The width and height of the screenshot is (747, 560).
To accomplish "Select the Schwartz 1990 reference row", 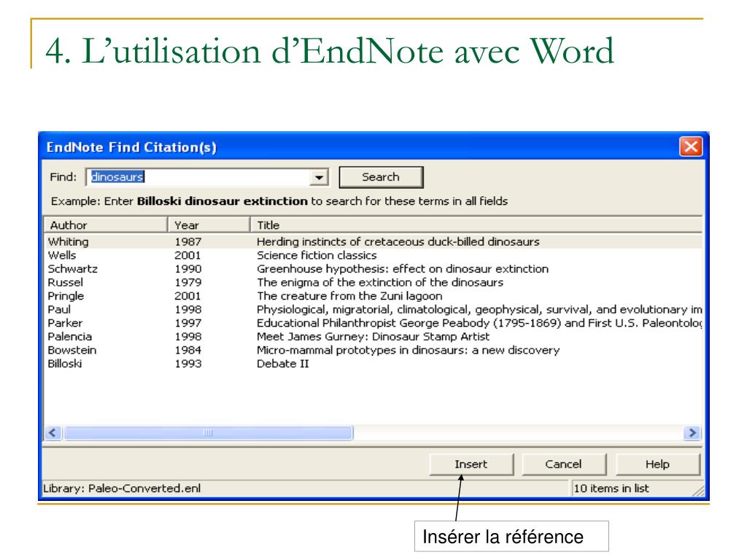I will pyautogui.click(x=373, y=268).
